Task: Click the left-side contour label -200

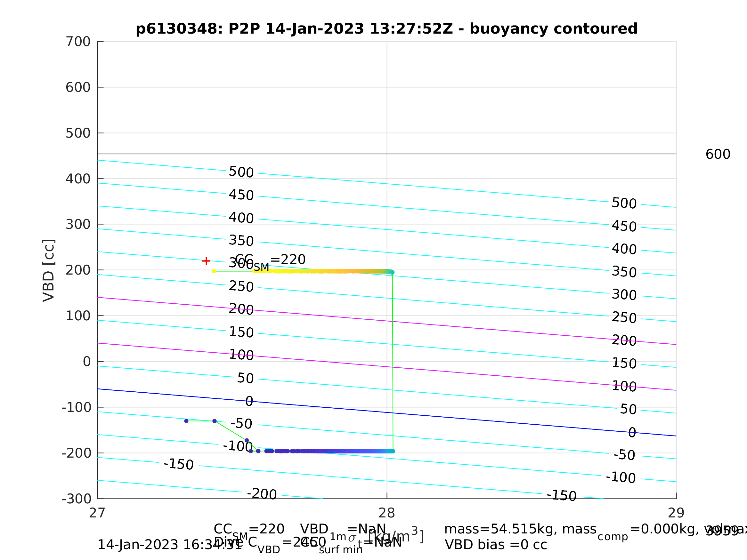Action: pyautogui.click(x=262, y=494)
